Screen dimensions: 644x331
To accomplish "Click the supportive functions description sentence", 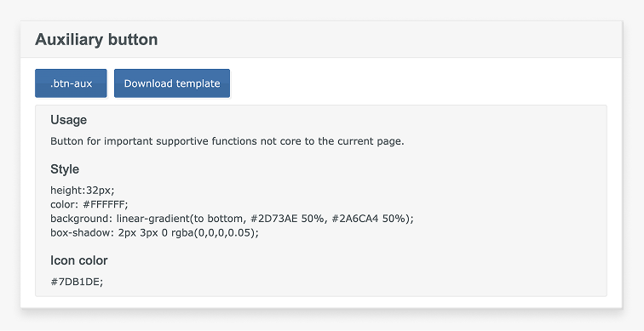I will point(227,141).
